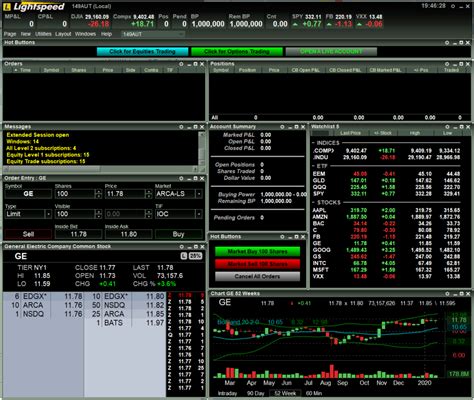Viewport: 474px width, 400px height.
Task: Select the GOOG row in Watchlist
Action: [x=387, y=250]
